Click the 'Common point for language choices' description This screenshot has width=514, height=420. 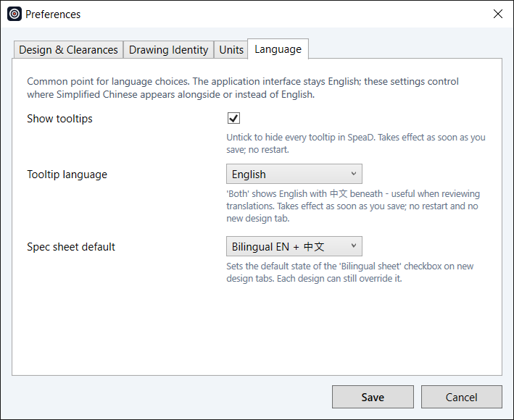(x=243, y=88)
